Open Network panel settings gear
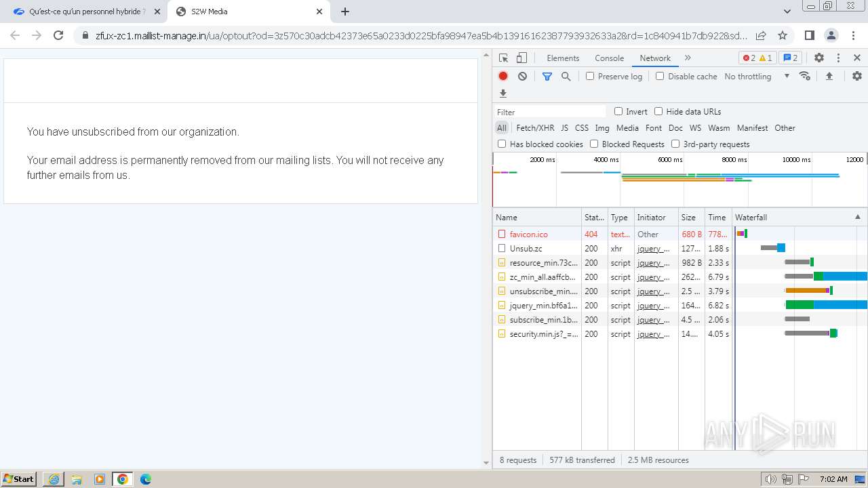The width and height of the screenshot is (868, 488). coord(857,76)
